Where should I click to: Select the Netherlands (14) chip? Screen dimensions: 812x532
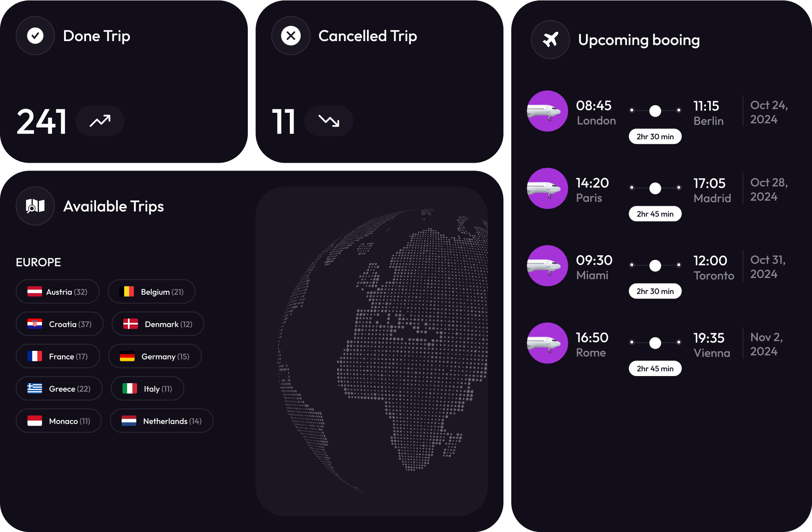coord(161,420)
